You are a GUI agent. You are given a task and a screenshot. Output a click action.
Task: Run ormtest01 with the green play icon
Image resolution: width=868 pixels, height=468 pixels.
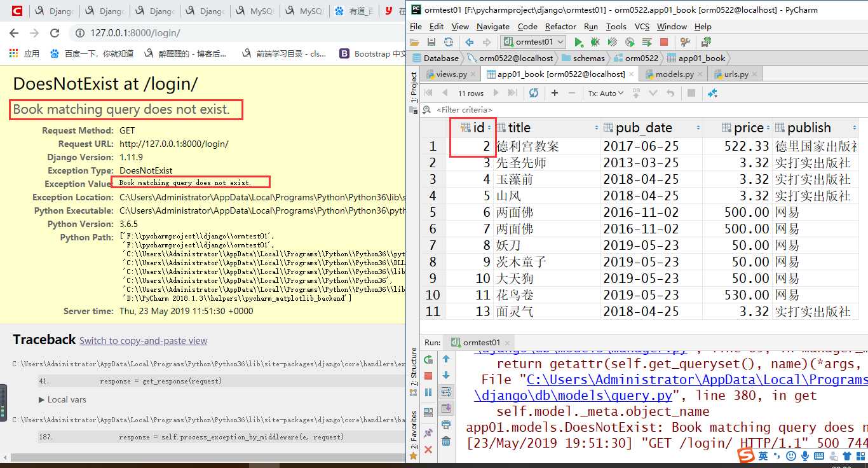[x=578, y=42]
